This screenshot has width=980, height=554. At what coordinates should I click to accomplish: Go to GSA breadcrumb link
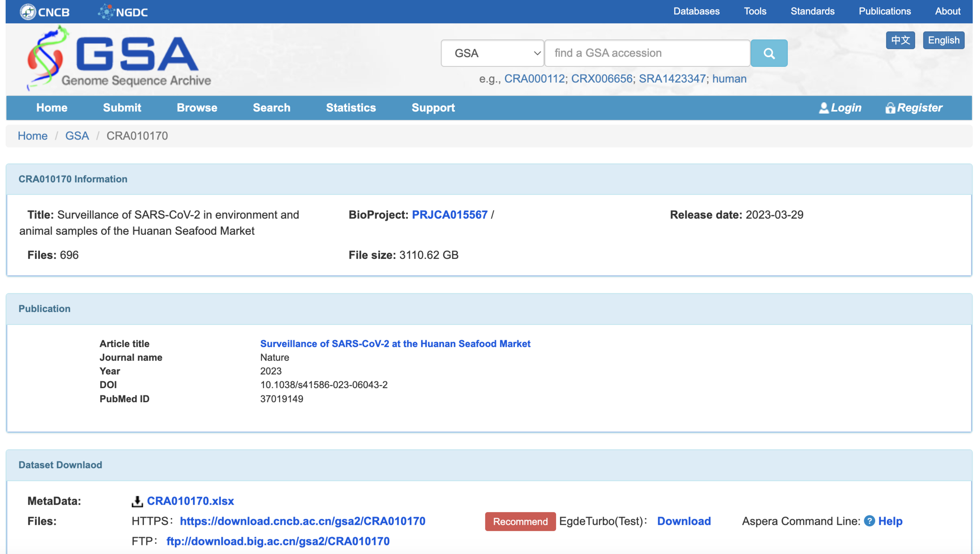77,136
